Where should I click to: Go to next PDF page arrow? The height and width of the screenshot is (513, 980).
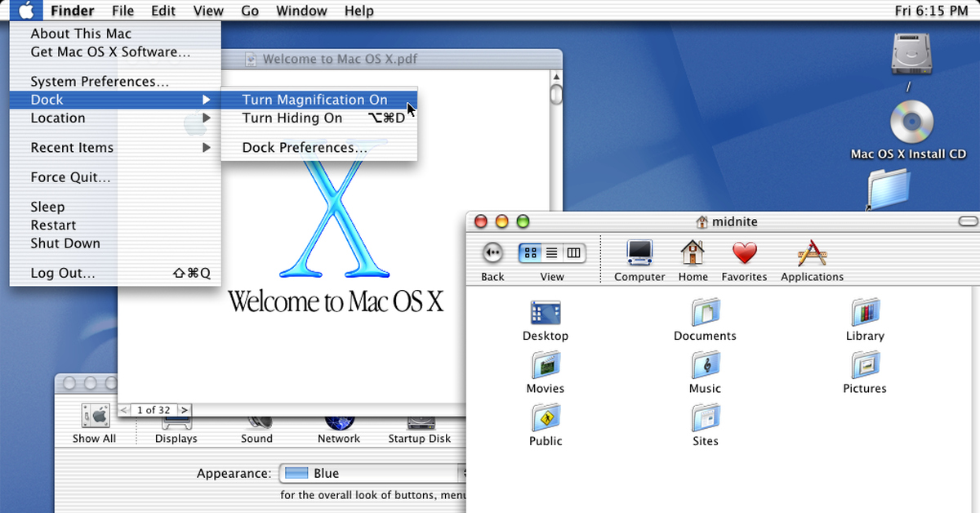pyautogui.click(x=185, y=410)
